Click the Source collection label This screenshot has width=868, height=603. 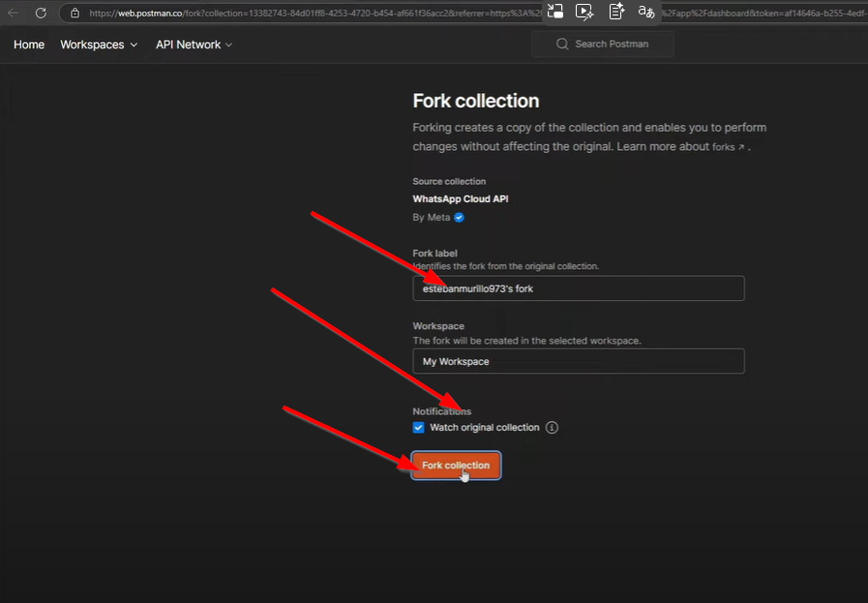tap(449, 182)
